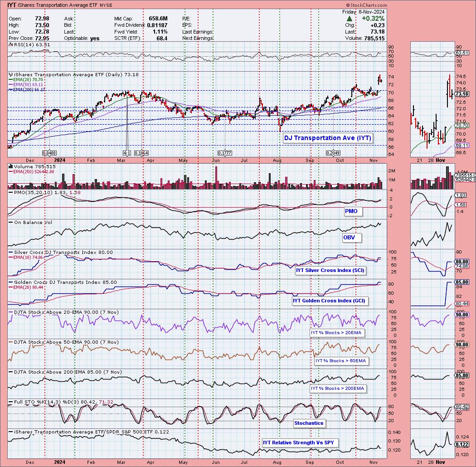Click the Prev Close value 72.95

(42, 38)
